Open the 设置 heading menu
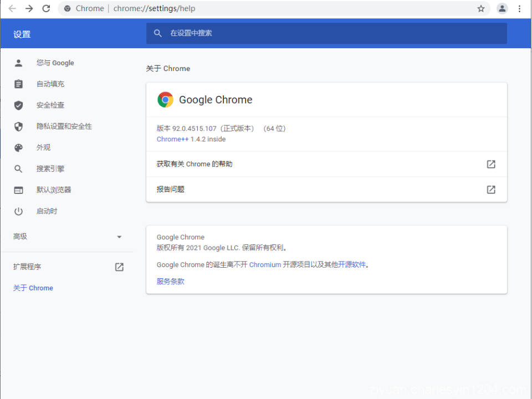Image resolution: width=532 pixels, height=399 pixels. click(x=22, y=34)
